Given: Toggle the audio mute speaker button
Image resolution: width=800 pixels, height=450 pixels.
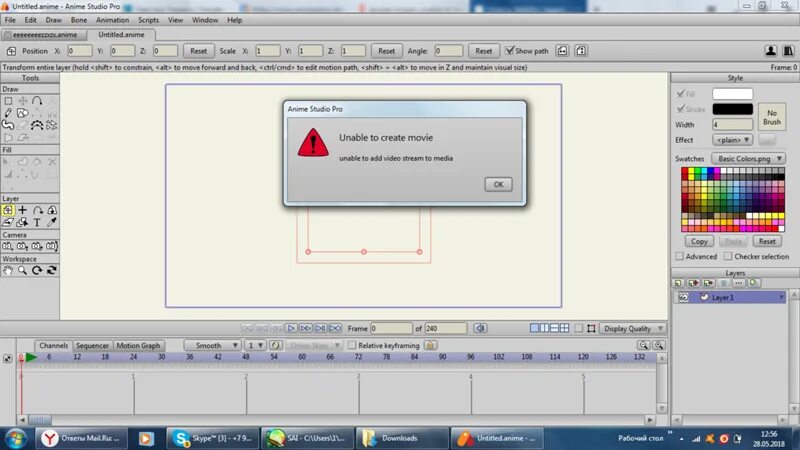Looking at the screenshot, I should (480, 328).
